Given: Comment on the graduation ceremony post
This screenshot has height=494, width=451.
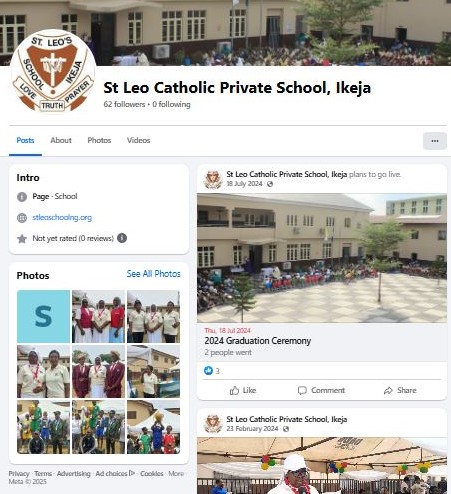Looking at the screenshot, I should click(x=321, y=390).
